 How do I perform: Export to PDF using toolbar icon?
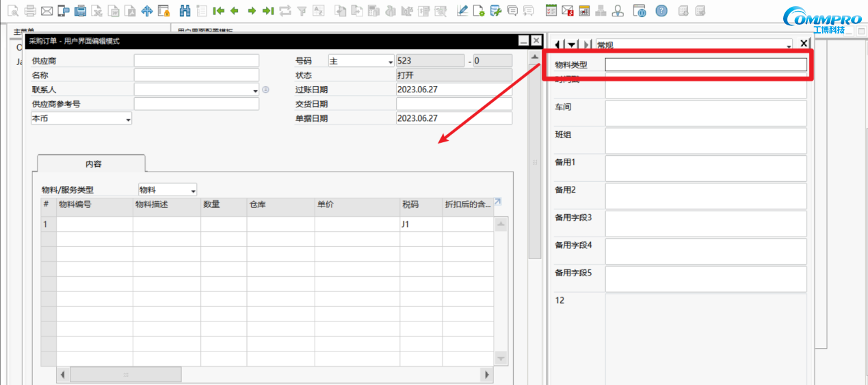(131, 11)
